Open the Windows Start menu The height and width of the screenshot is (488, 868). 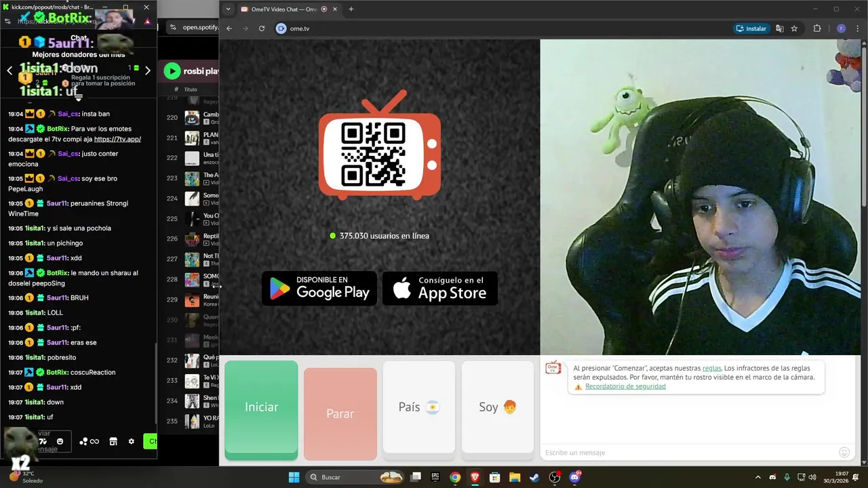(x=294, y=477)
